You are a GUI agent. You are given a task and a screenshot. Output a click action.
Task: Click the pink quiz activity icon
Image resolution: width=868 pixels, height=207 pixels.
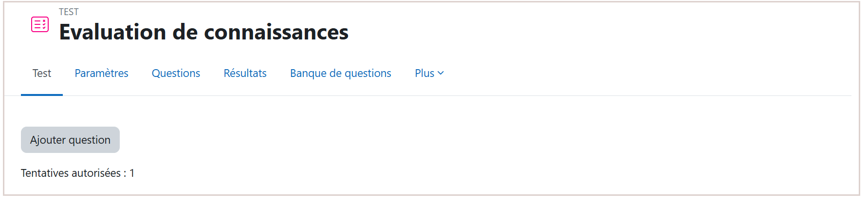tap(40, 24)
